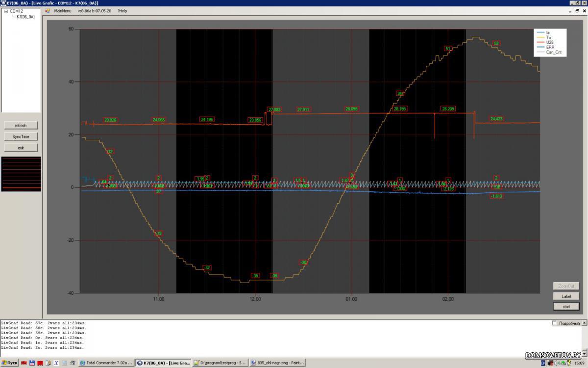This screenshot has height=368, width=588.
Task: Click the temperature label 53 near peak
Action: click(x=496, y=43)
